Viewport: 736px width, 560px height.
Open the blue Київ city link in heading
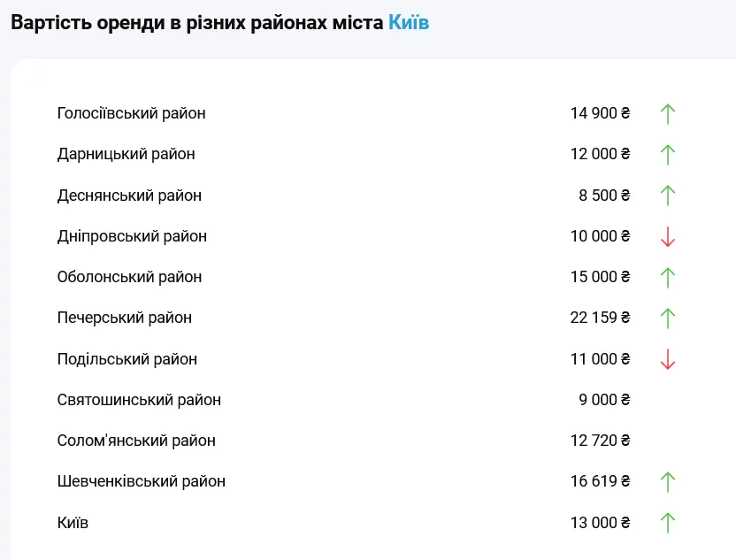pyautogui.click(x=409, y=23)
